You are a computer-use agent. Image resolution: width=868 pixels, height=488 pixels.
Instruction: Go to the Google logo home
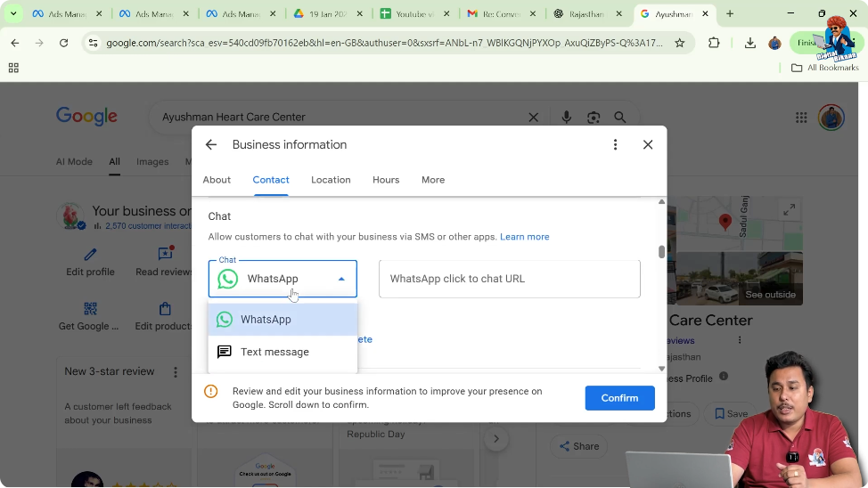click(86, 116)
